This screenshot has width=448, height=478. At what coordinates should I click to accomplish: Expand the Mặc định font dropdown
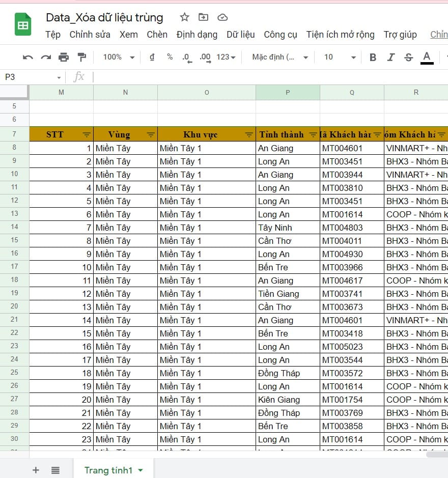click(280, 57)
